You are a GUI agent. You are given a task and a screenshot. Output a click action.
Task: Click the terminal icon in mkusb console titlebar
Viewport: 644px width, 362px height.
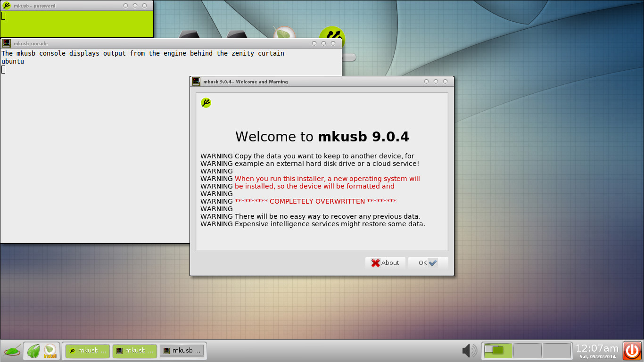click(7, 43)
